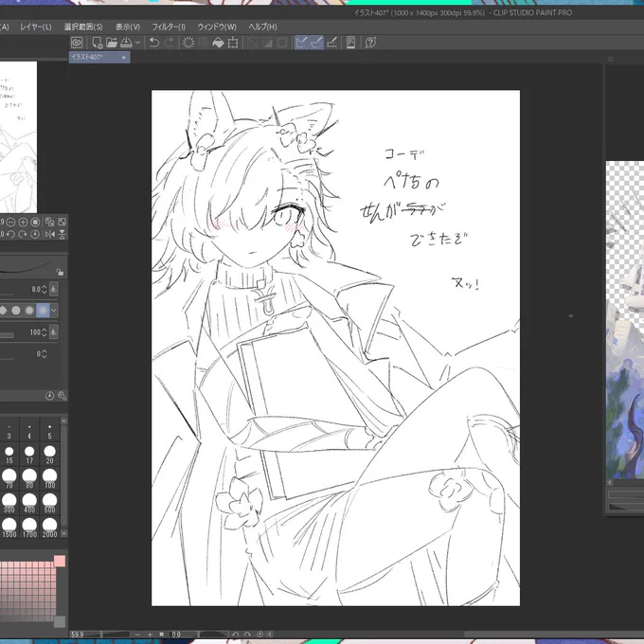
Task: Click opacity 100 stepper arrows
Action: tap(45, 332)
